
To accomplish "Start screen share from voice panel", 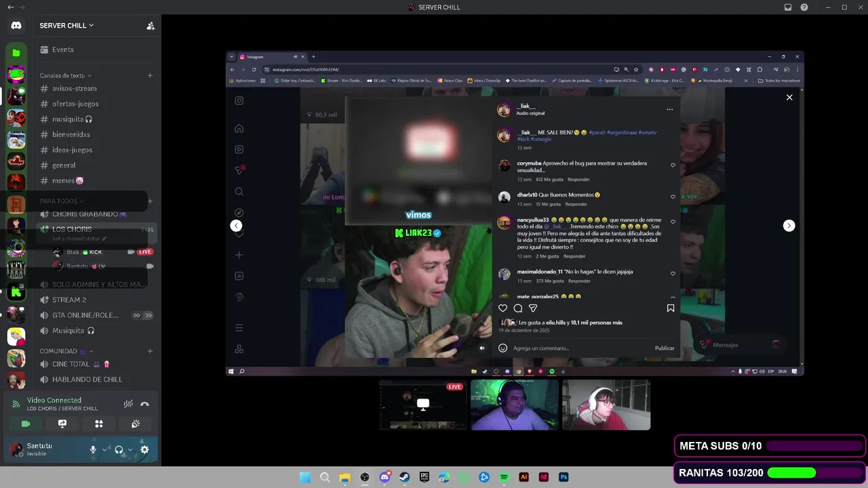I will [x=62, y=424].
